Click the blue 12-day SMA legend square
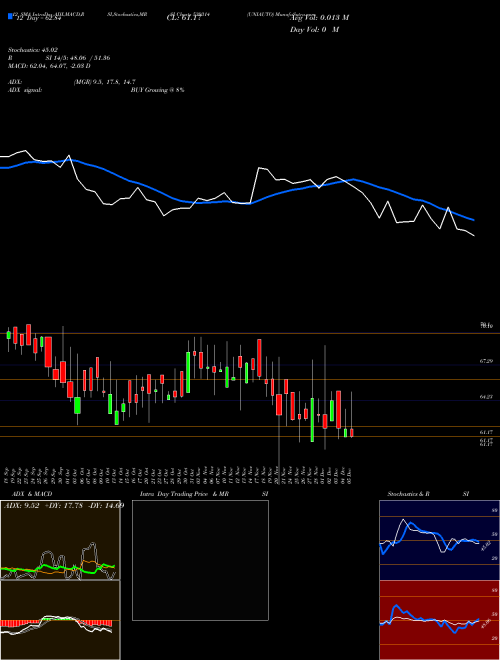This screenshot has height=660, width=500. pos(11,16)
